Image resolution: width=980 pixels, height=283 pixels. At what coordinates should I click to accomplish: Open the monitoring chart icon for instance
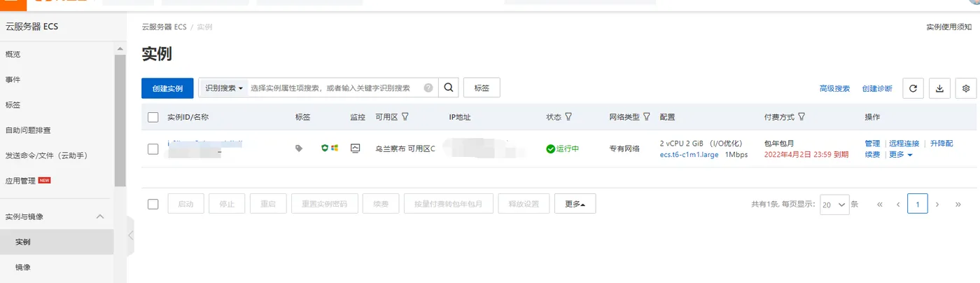coord(356,149)
